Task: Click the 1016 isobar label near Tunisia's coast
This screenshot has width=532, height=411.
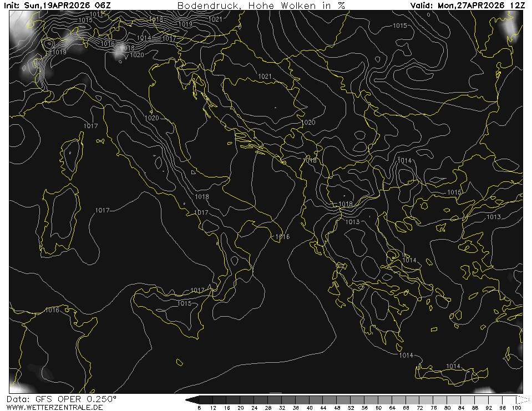Action: 52,310
